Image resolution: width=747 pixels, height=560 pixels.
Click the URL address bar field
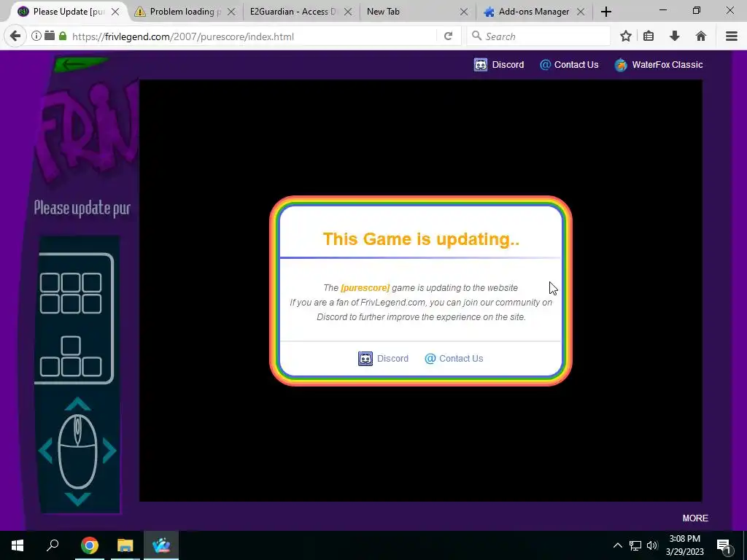click(252, 36)
